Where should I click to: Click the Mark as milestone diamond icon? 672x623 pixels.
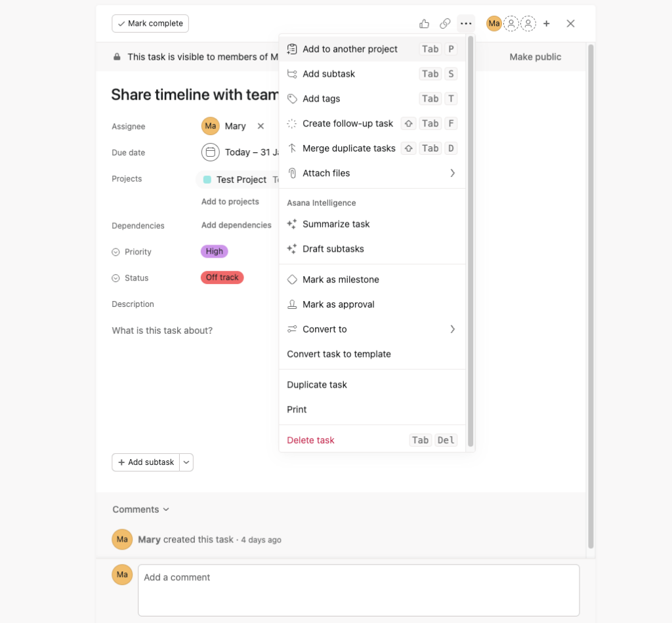[292, 279]
